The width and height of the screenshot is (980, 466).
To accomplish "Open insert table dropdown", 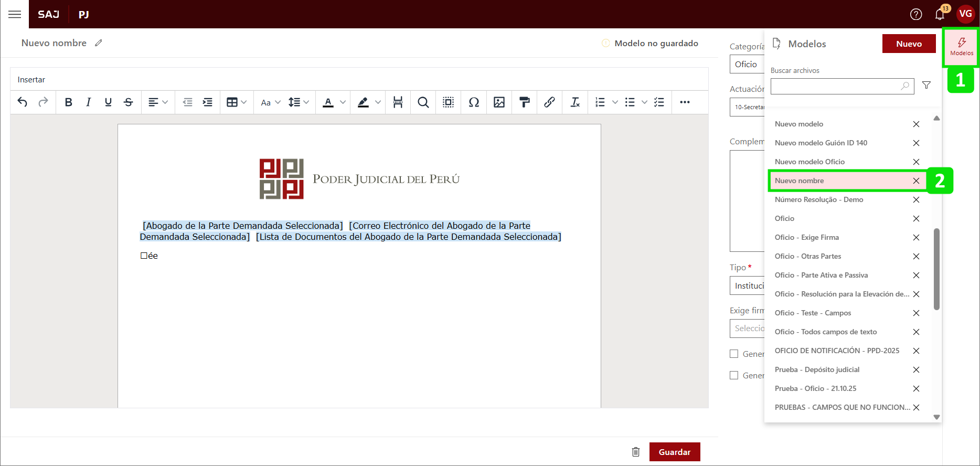I will point(236,102).
